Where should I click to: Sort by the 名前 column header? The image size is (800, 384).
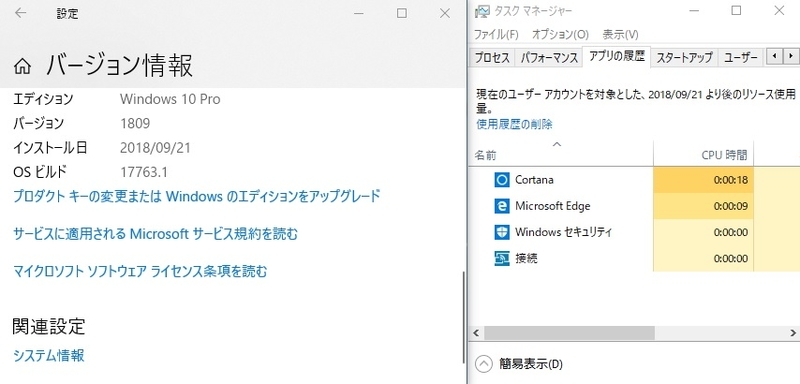pyautogui.click(x=561, y=155)
